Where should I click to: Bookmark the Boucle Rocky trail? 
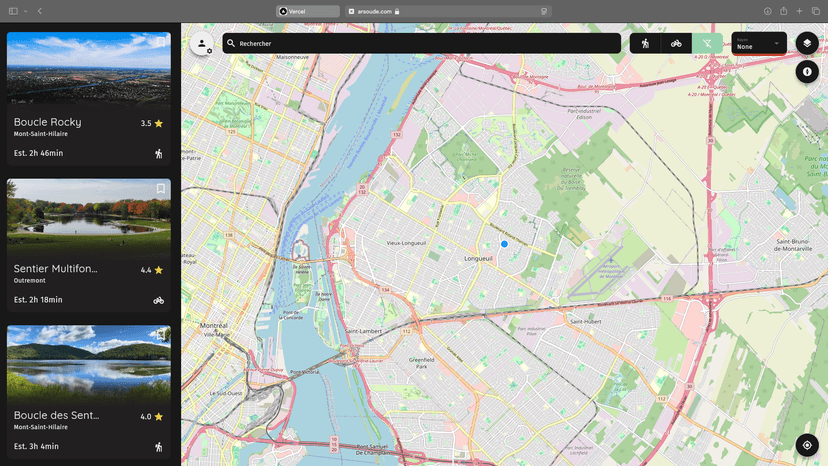click(161, 42)
